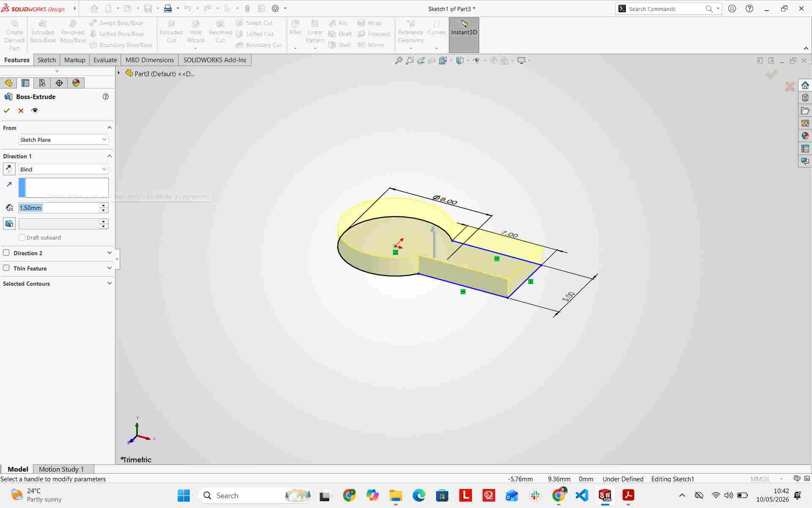Open Boss-Extrude help question mark

coord(106,97)
